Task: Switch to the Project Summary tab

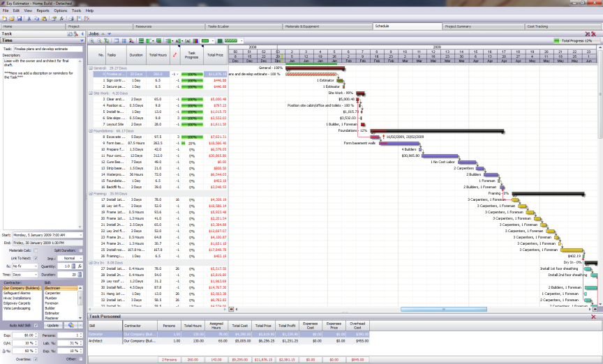Action: click(x=483, y=26)
